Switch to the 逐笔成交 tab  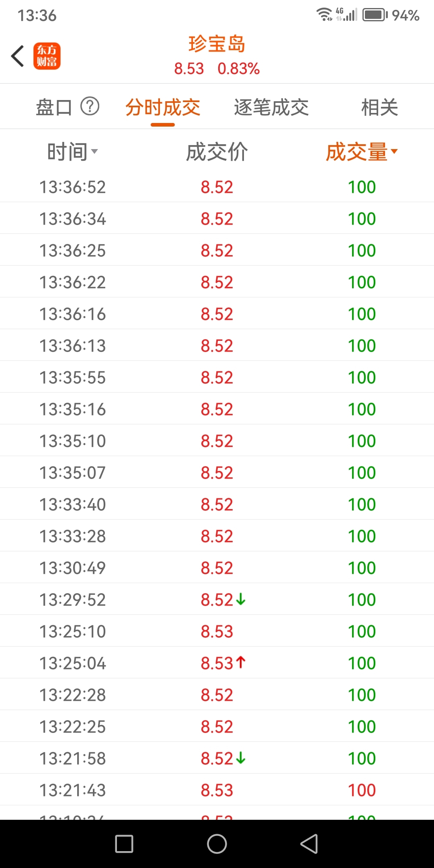click(x=271, y=108)
